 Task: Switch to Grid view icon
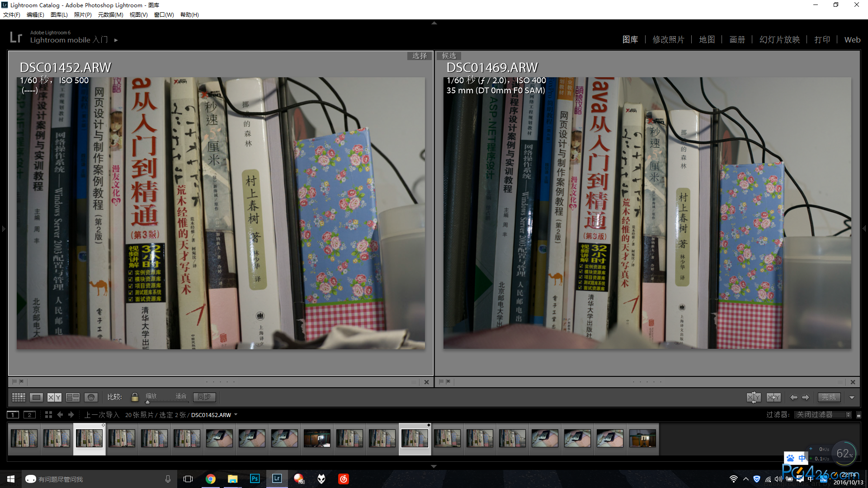coord(19,397)
